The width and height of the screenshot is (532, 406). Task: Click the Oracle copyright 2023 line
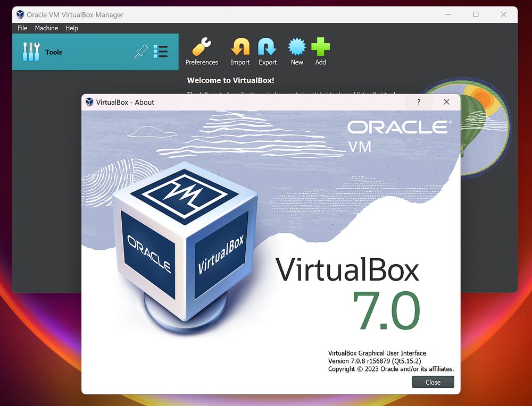391,369
